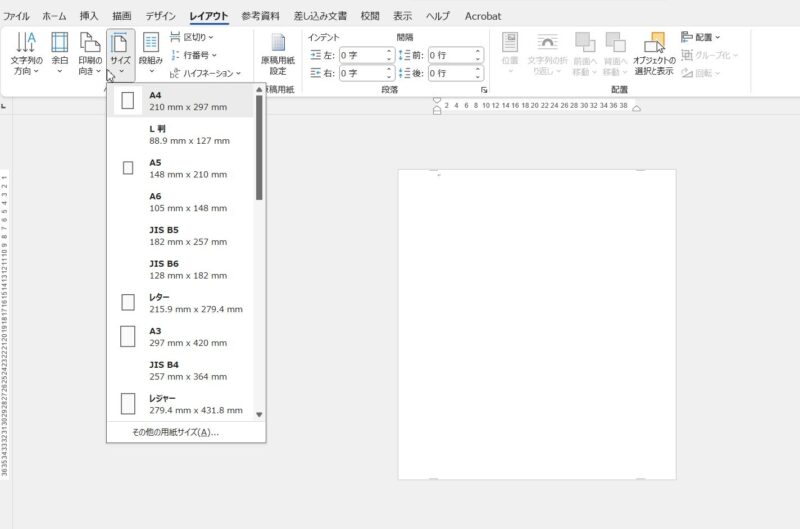This screenshot has height=529, width=800.
Task: Switch to the 描画 tab
Action: click(x=121, y=16)
